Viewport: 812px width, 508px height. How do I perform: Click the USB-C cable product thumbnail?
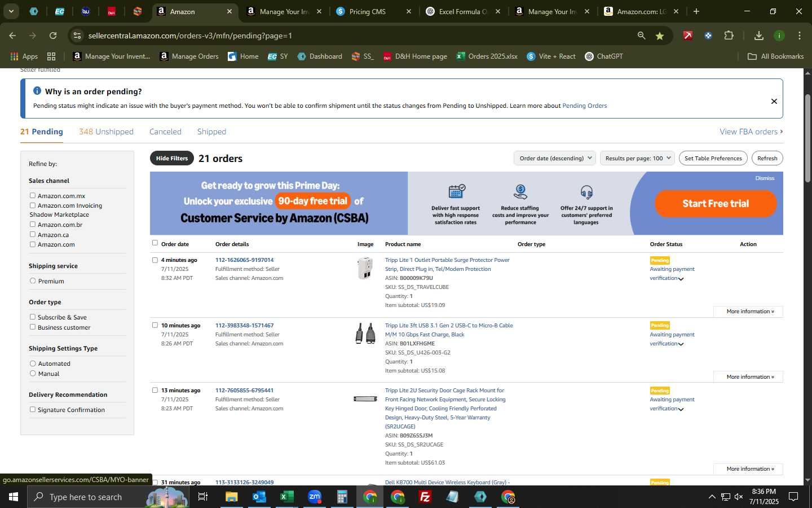click(x=365, y=334)
